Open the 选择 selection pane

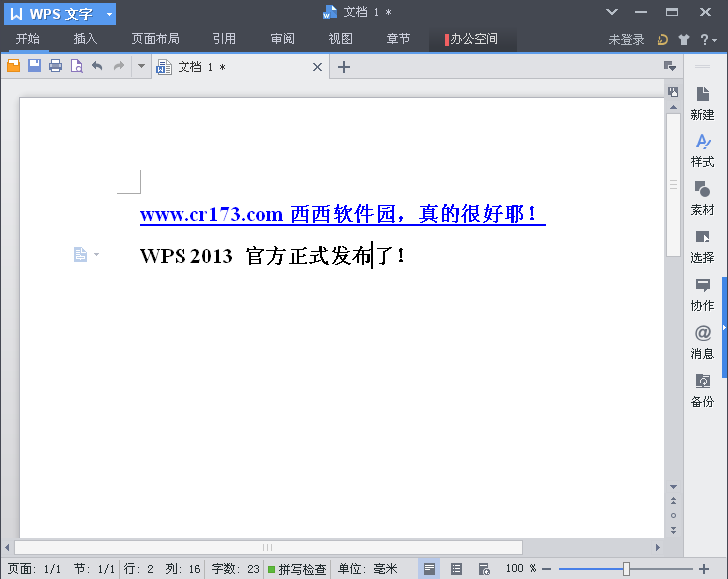tap(702, 247)
